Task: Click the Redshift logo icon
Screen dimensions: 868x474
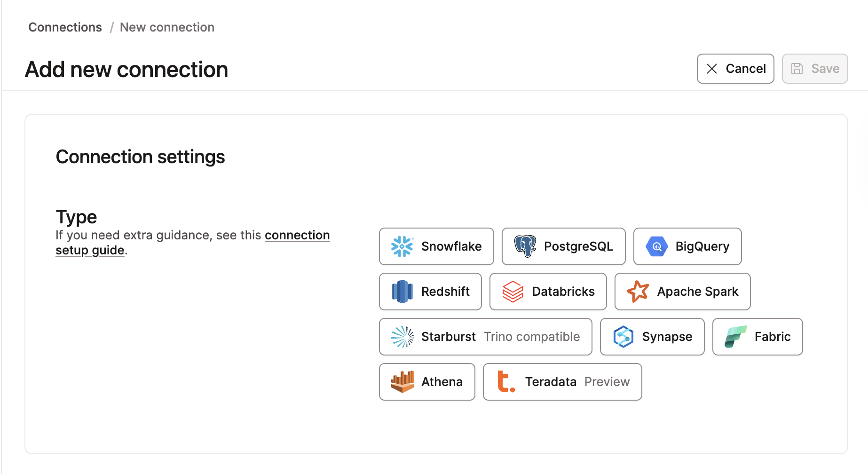Action: [402, 292]
